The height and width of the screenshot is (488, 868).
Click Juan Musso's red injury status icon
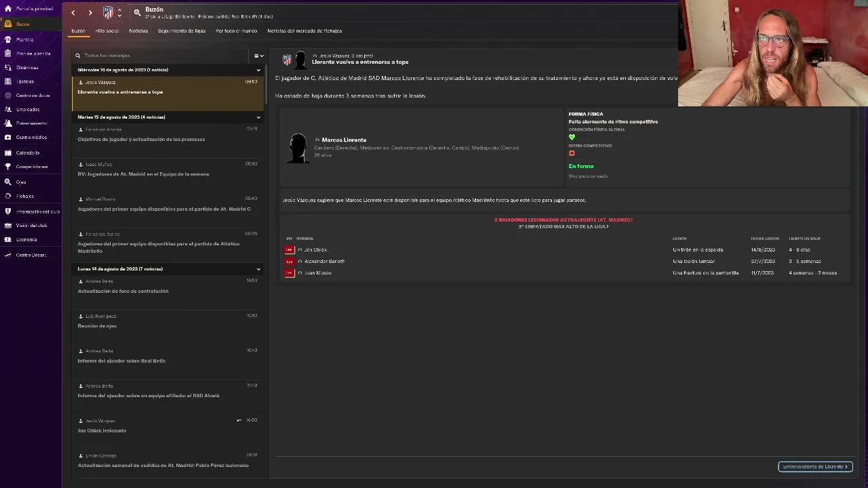click(x=290, y=272)
